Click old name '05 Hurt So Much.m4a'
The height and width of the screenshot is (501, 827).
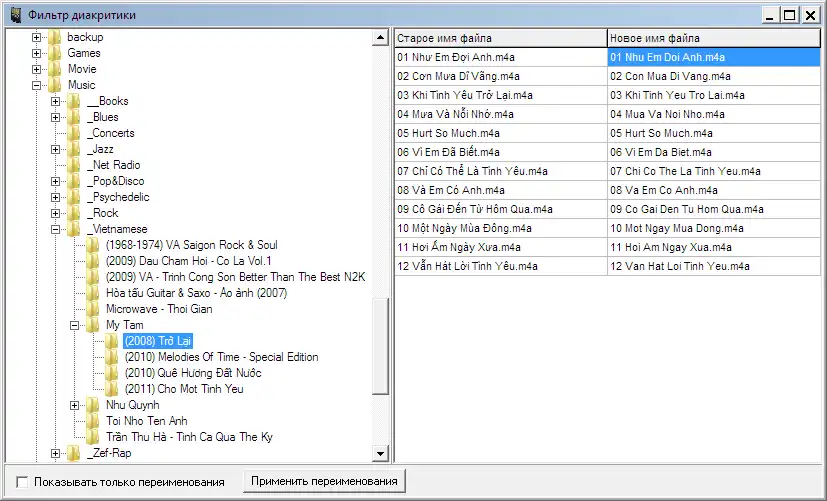coord(501,133)
